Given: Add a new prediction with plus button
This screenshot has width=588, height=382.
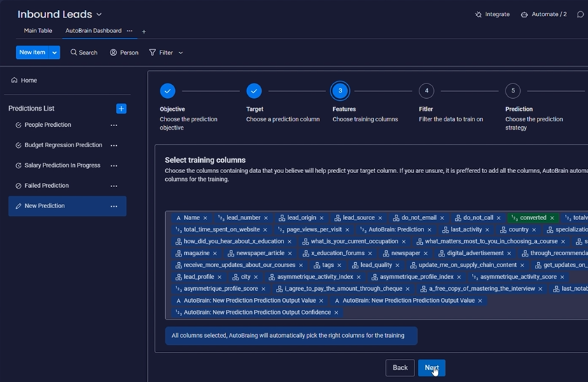Looking at the screenshot, I should click(x=121, y=109).
